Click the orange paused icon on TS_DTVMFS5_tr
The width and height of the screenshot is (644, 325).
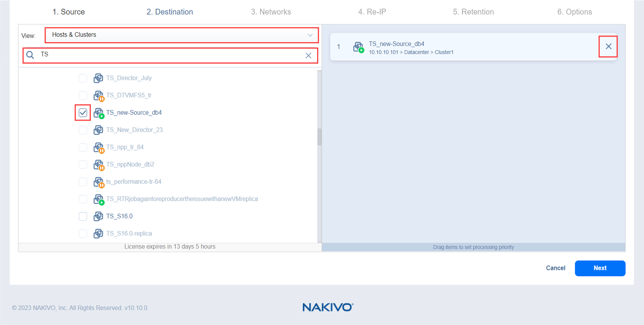click(x=102, y=99)
